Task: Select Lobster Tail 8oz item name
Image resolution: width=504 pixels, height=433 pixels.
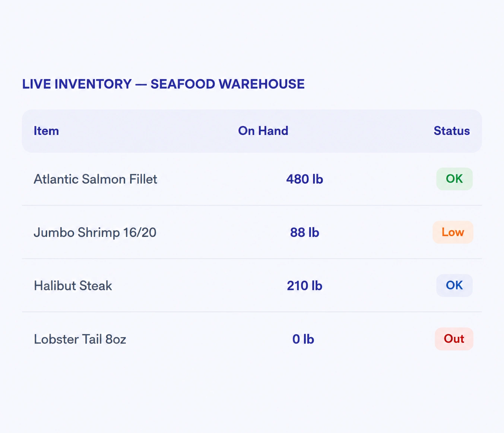Action: [x=80, y=339]
